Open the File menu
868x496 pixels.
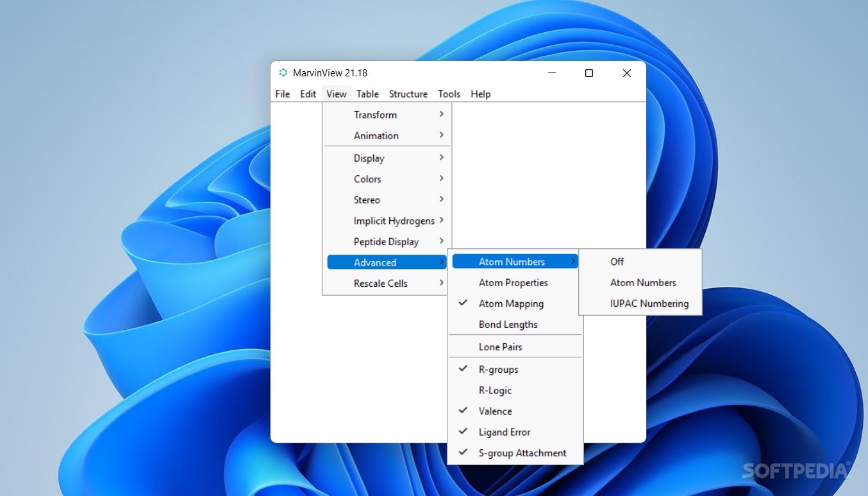[283, 94]
